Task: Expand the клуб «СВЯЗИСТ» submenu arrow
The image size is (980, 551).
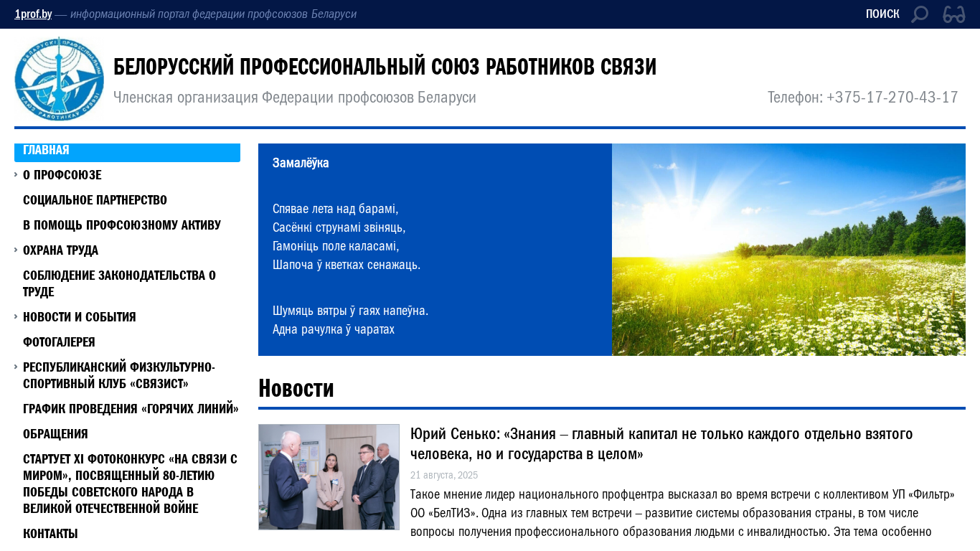Action: 16,367
